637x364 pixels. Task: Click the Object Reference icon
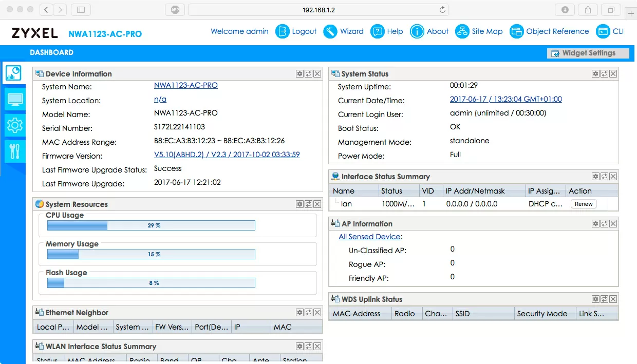(517, 31)
